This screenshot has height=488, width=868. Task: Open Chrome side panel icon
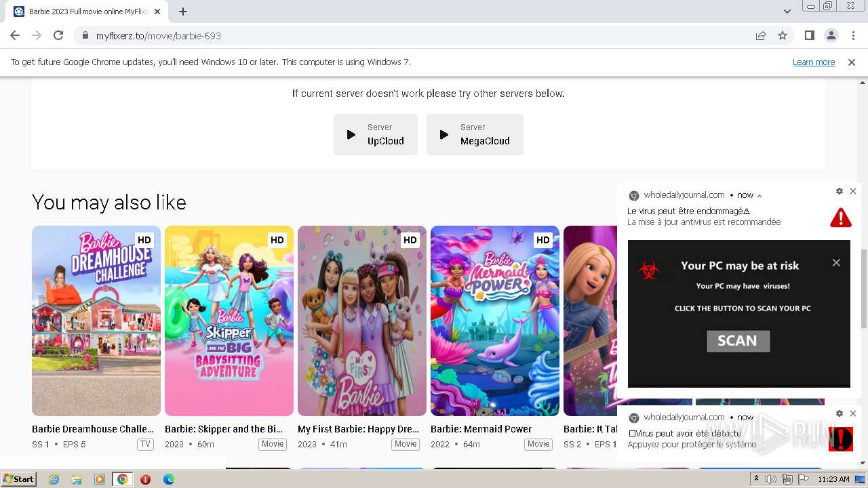[x=809, y=35]
